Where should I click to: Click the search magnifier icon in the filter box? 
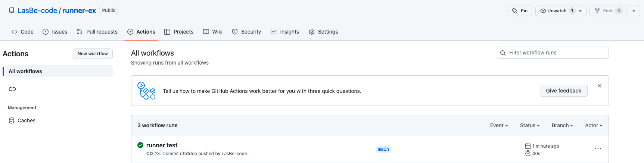pyautogui.click(x=503, y=53)
